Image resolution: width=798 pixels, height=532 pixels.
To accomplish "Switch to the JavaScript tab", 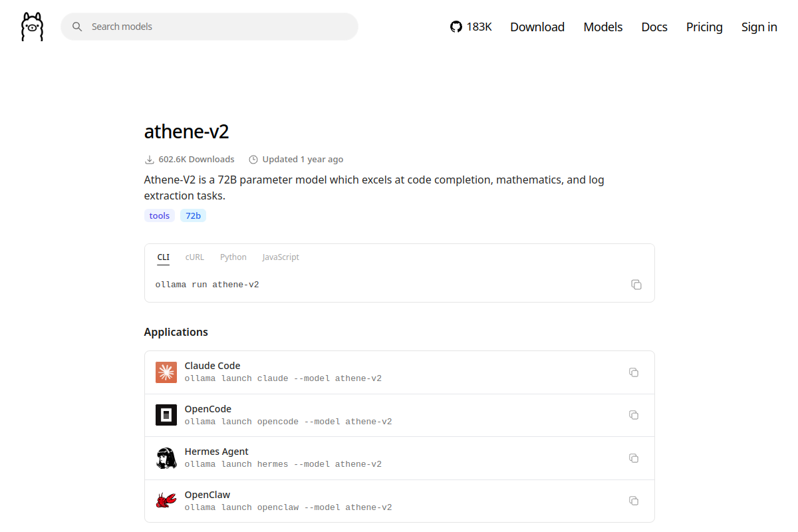I will click(x=281, y=257).
